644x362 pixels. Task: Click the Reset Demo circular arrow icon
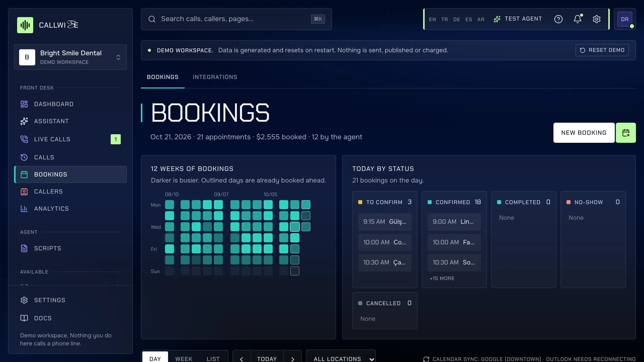tap(582, 50)
